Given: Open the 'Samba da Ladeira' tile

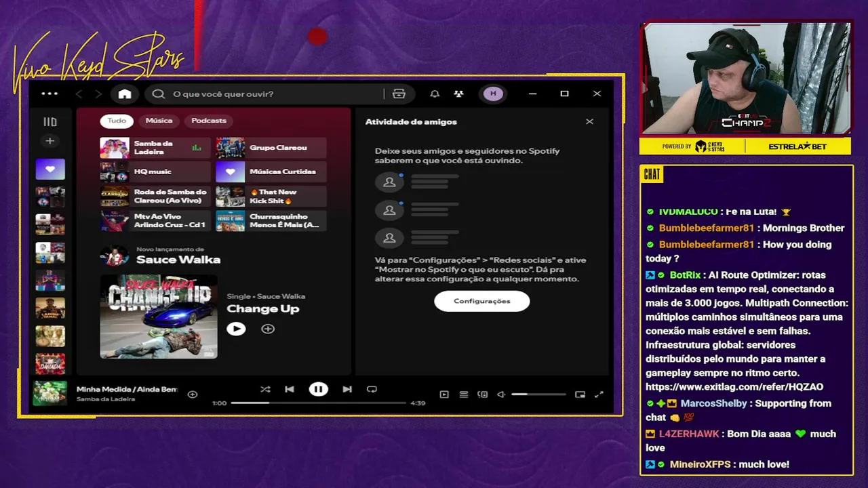Looking at the screenshot, I should click(x=155, y=148).
